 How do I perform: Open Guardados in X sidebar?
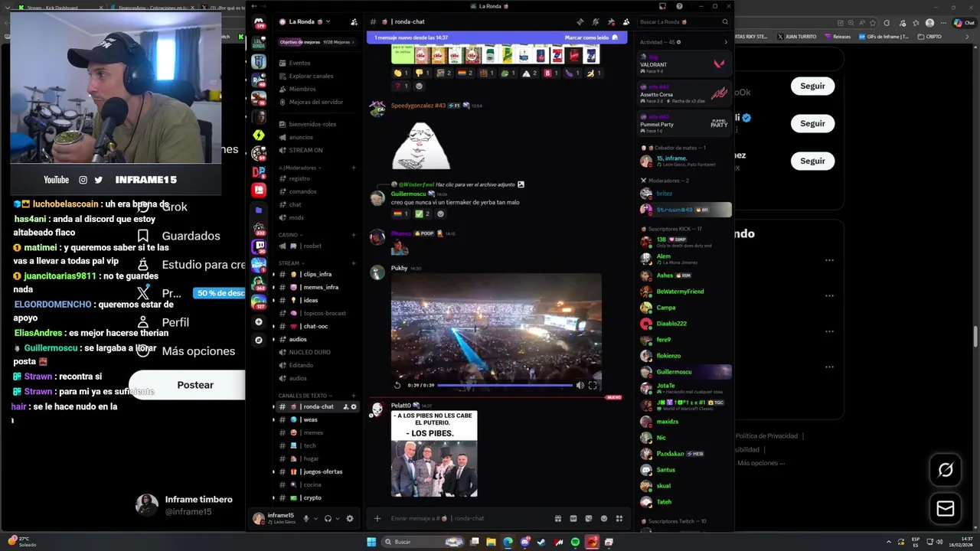[191, 236]
